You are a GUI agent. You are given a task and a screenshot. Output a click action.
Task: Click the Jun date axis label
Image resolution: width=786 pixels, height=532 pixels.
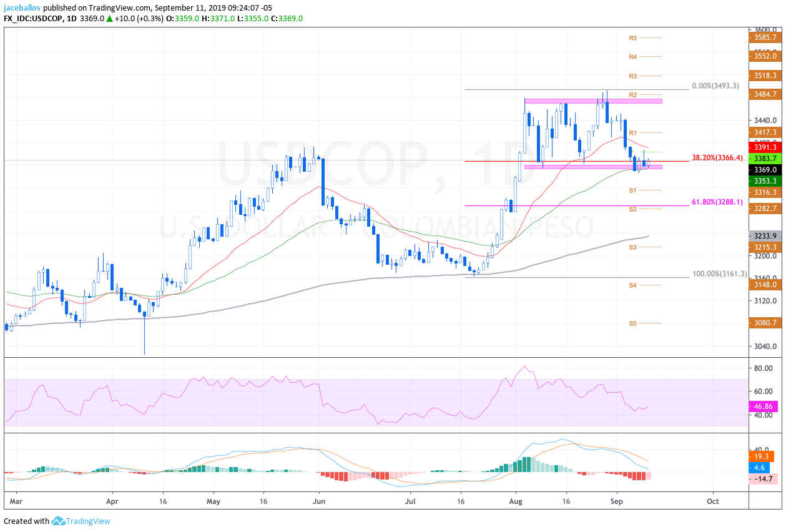319,501
